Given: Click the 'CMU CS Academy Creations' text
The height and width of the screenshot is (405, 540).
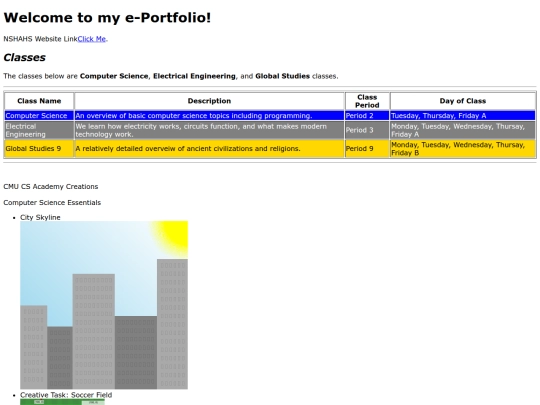Looking at the screenshot, I should (51, 186).
